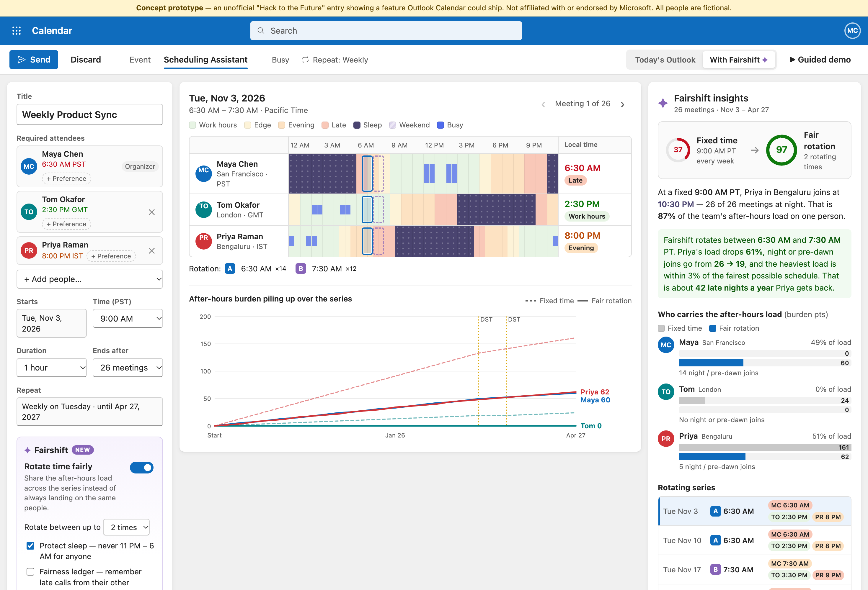Click the 97 fair rotation score ring
This screenshot has height=590, width=868.
781,150
